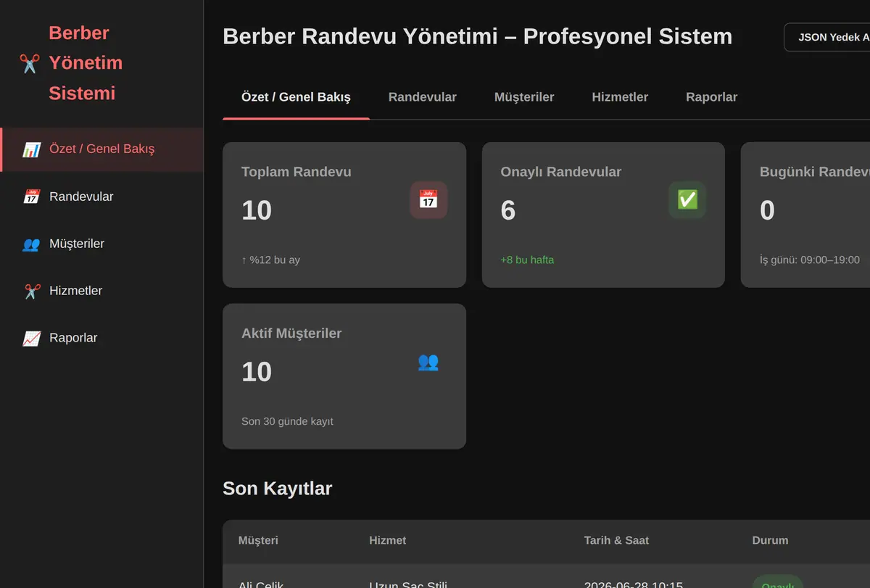Click the Toplam Randevu card title
870x588 pixels.
(x=297, y=172)
